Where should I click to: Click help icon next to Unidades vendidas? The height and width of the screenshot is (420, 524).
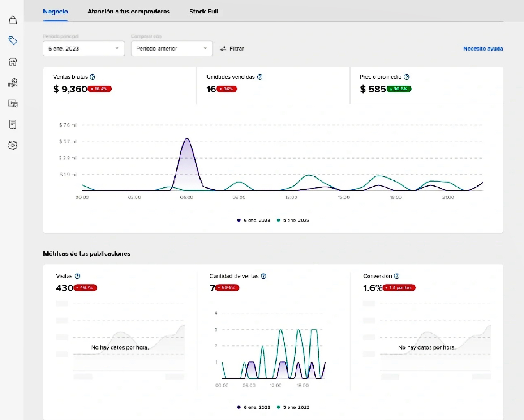(260, 77)
